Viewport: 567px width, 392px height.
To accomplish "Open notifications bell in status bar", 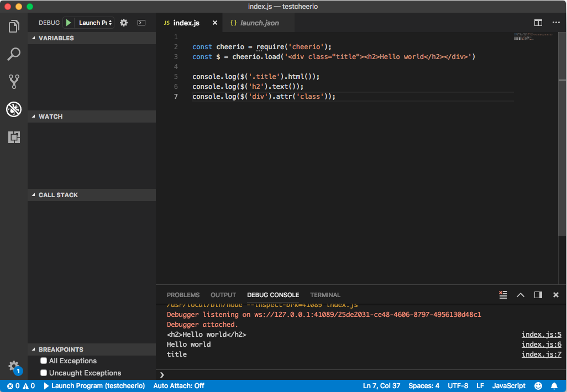I will click(554, 386).
